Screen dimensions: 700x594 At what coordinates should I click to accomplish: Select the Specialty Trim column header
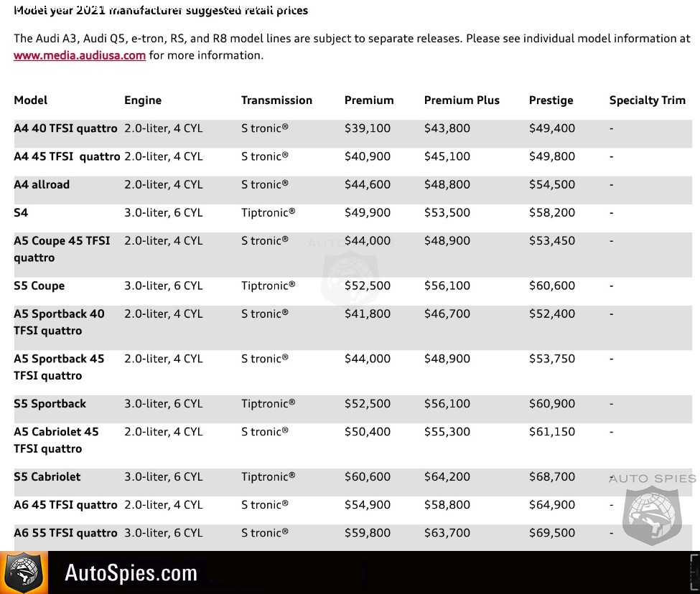(647, 100)
